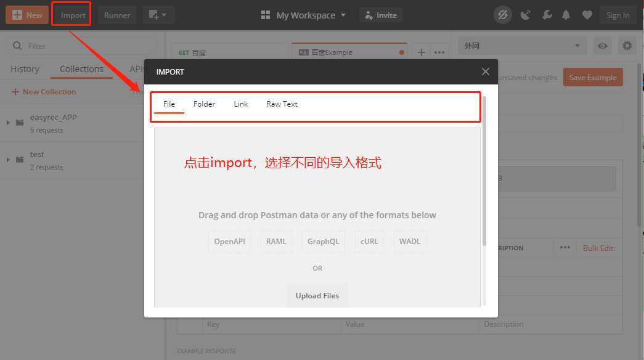Click the GraphQL format chip

(323, 242)
